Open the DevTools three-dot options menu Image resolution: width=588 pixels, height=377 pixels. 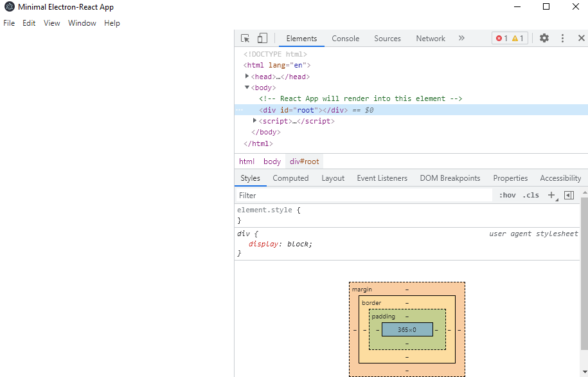coord(562,38)
